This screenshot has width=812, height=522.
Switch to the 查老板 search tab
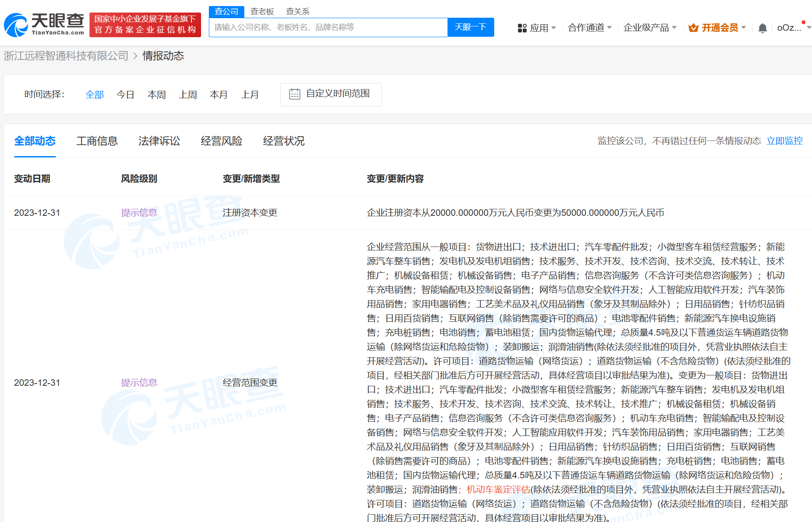pyautogui.click(x=262, y=12)
